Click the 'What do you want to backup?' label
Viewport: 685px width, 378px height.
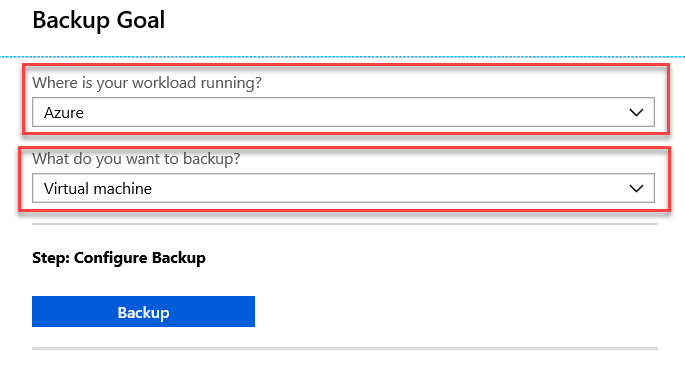point(136,159)
